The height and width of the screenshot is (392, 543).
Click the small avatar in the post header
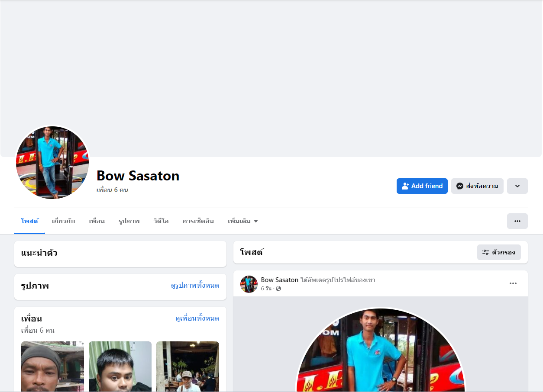pyautogui.click(x=249, y=284)
